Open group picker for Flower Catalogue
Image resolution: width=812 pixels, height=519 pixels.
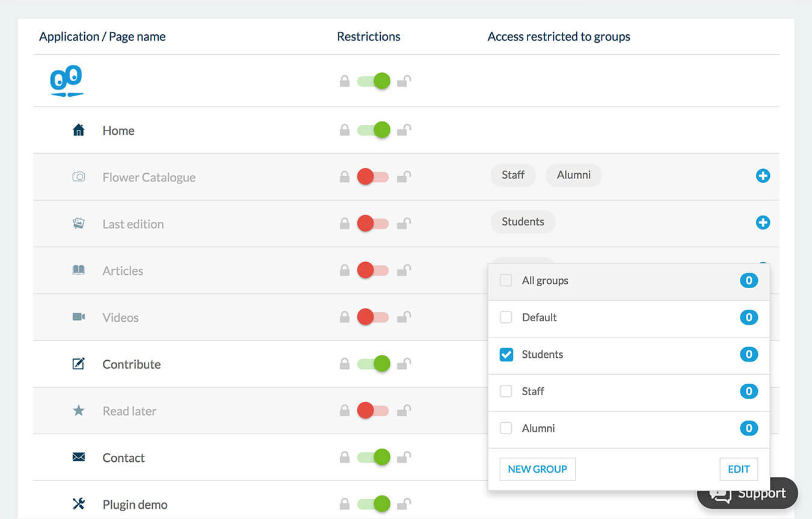[763, 176]
